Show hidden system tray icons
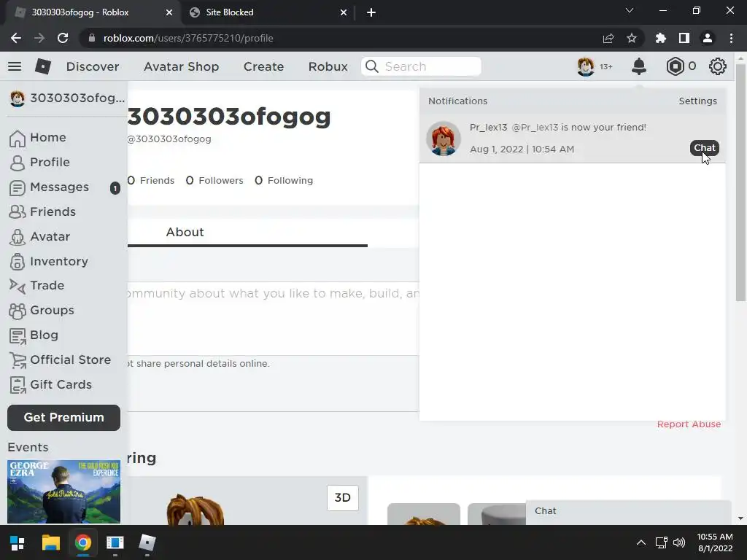 (641, 542)
